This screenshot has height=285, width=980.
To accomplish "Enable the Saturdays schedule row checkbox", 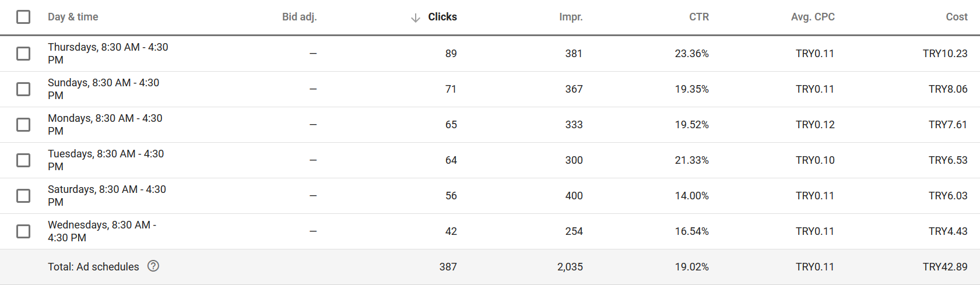I will coord(23,196).
